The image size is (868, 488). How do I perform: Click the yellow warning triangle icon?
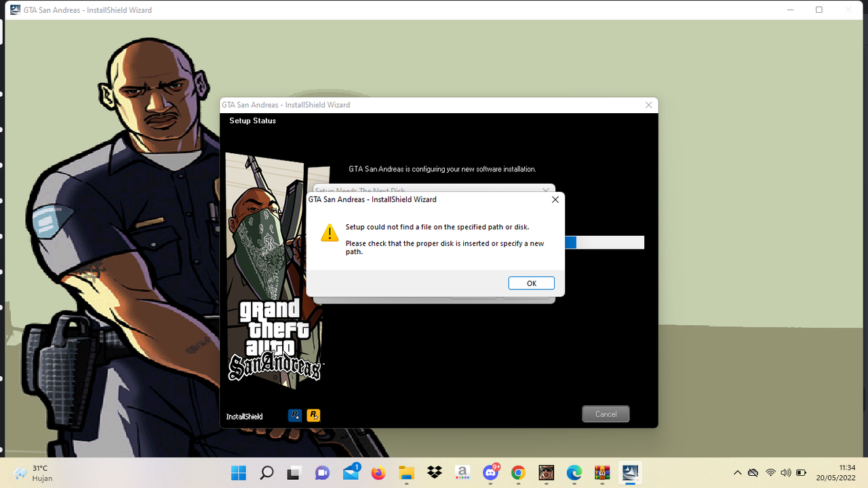330,232
